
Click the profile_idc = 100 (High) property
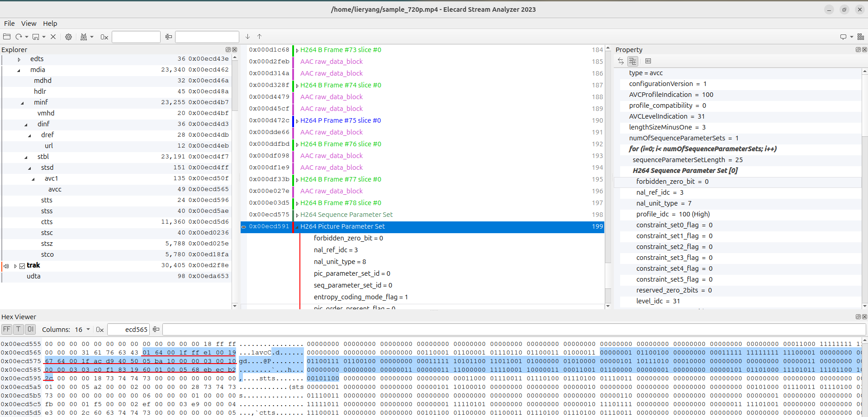pyautogui.click(x=673, y=214)
